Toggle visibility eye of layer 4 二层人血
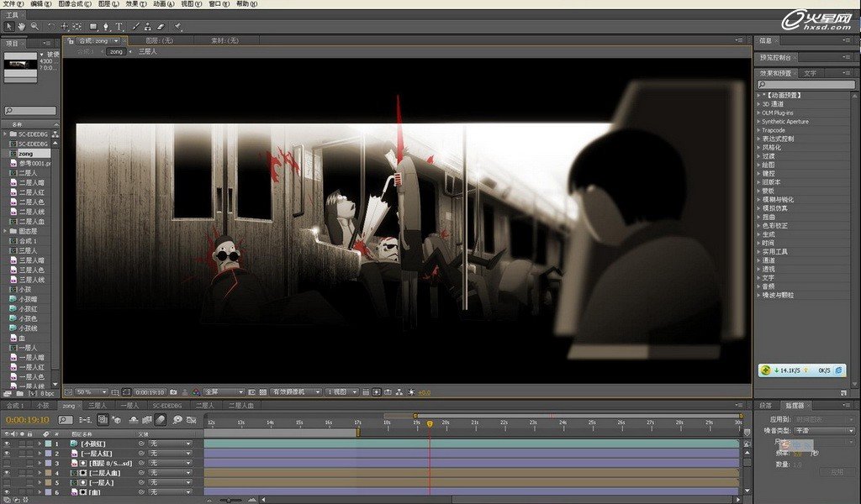 click(7, 473)
